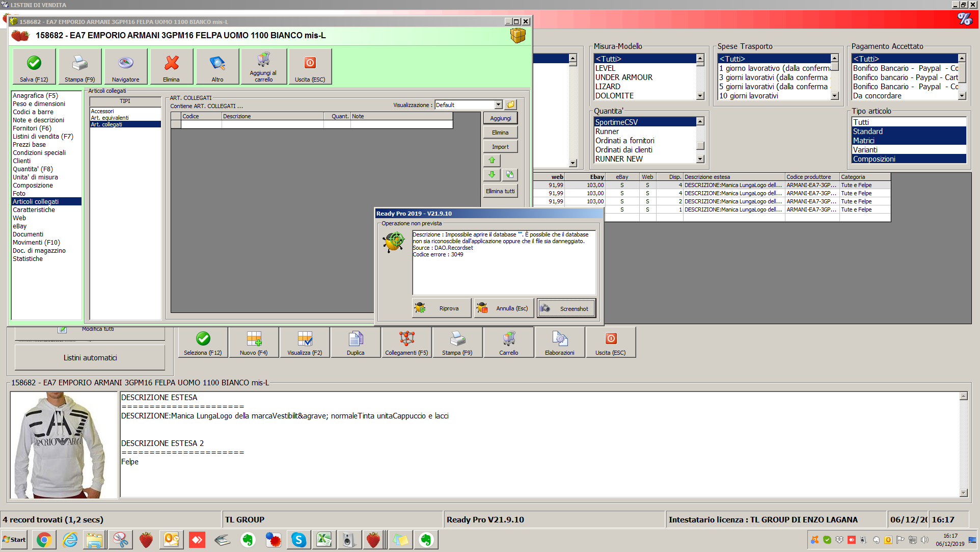The image size is (980, 552).
Task: Click the Duplica documents icon
Action: click(x=356, y=339)
